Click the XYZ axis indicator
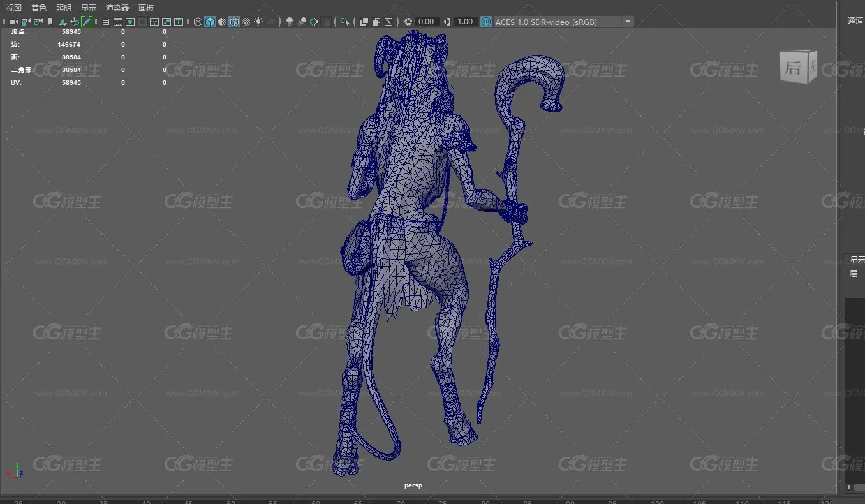 click(x=15, y=471)
